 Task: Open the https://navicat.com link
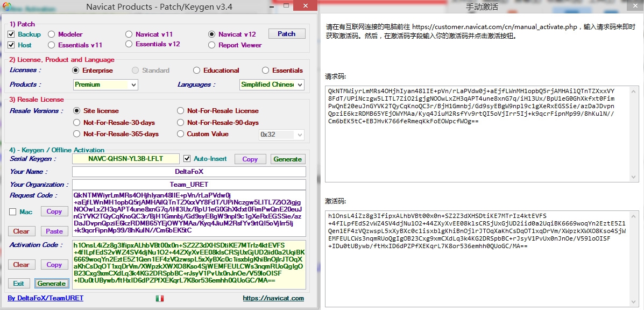coord(273,298)
